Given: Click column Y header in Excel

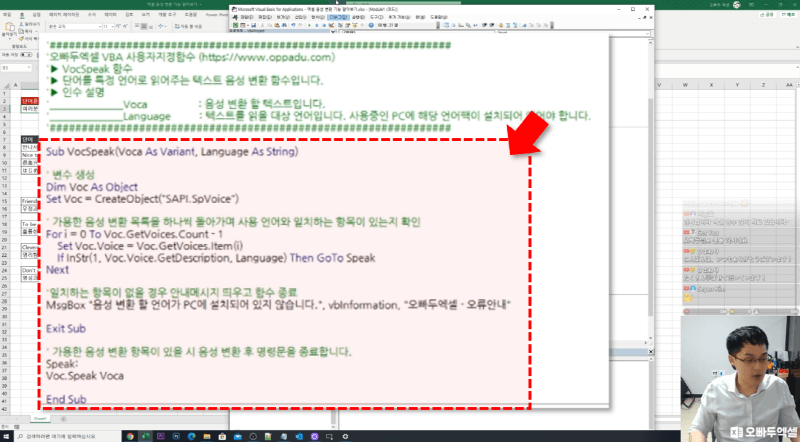Looking at the screenshot, I should [737, 85].
